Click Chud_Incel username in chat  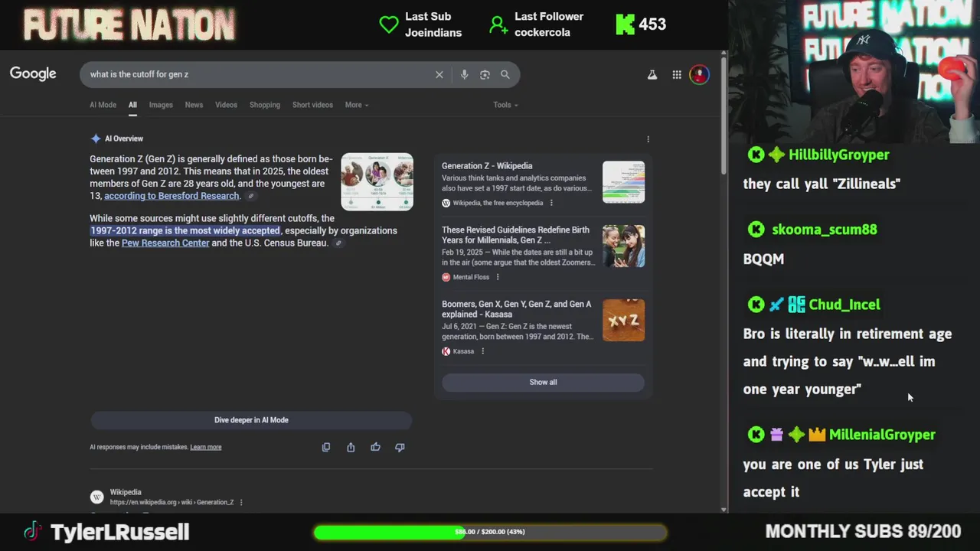(844, 305)
